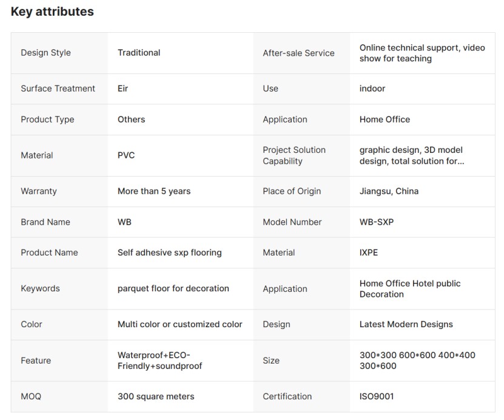Select the Waterproof+ECO-Friendly+soundproof feature text

(x=160, y=361)
